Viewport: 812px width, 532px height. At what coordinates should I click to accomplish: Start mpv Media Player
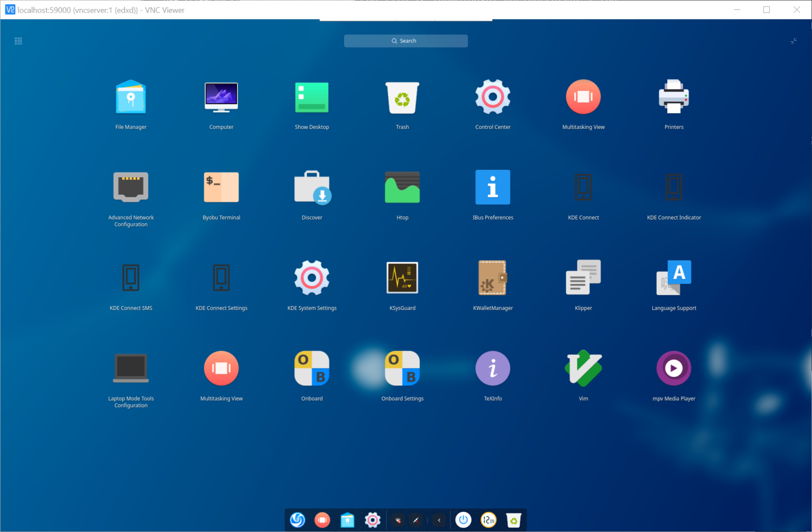click(673, 368)
